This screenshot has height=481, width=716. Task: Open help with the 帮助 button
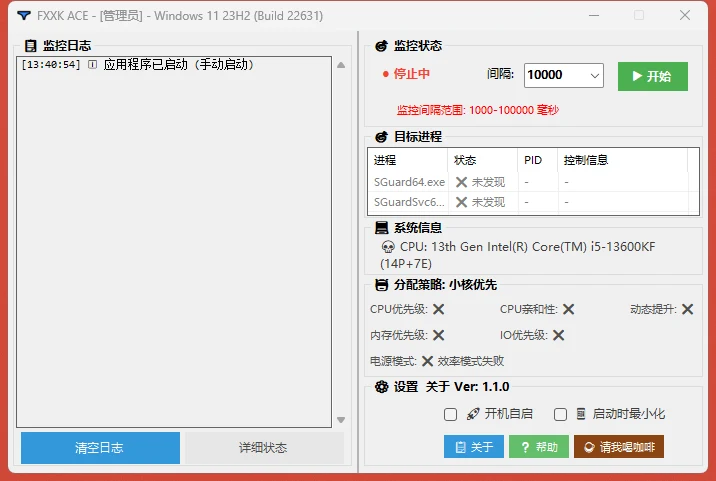tap(539, 446)
